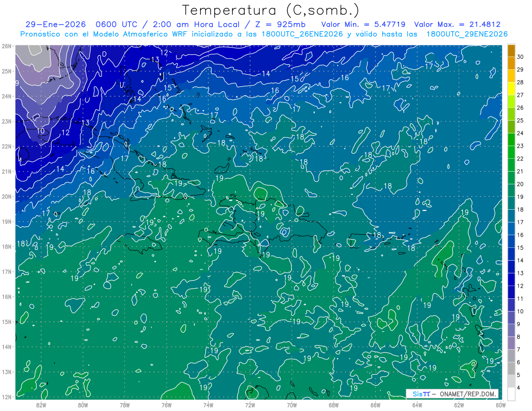
Task: Click the 18N latitude axis label
Action: [7, 247]
